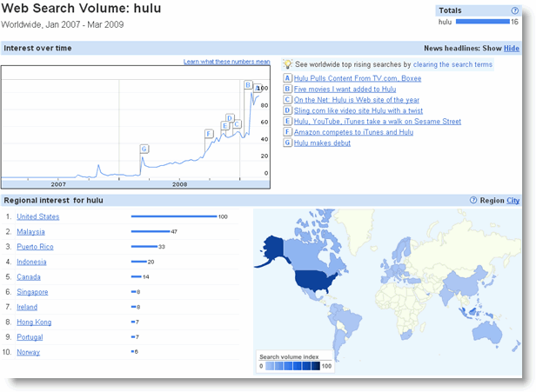Click the 'Interest over time' heading
536x392 pixels.
tap(37, 48)
